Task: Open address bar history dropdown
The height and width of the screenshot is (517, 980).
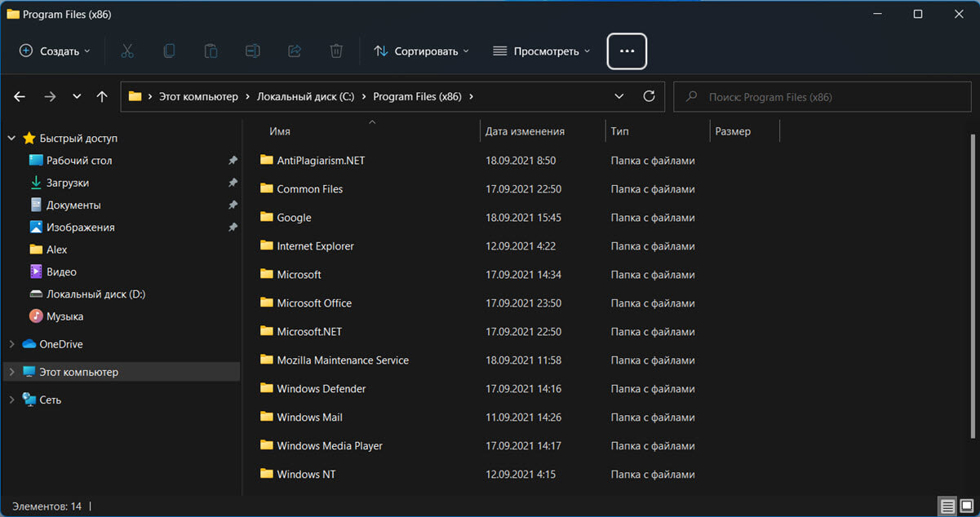Action: pos(620,96)
